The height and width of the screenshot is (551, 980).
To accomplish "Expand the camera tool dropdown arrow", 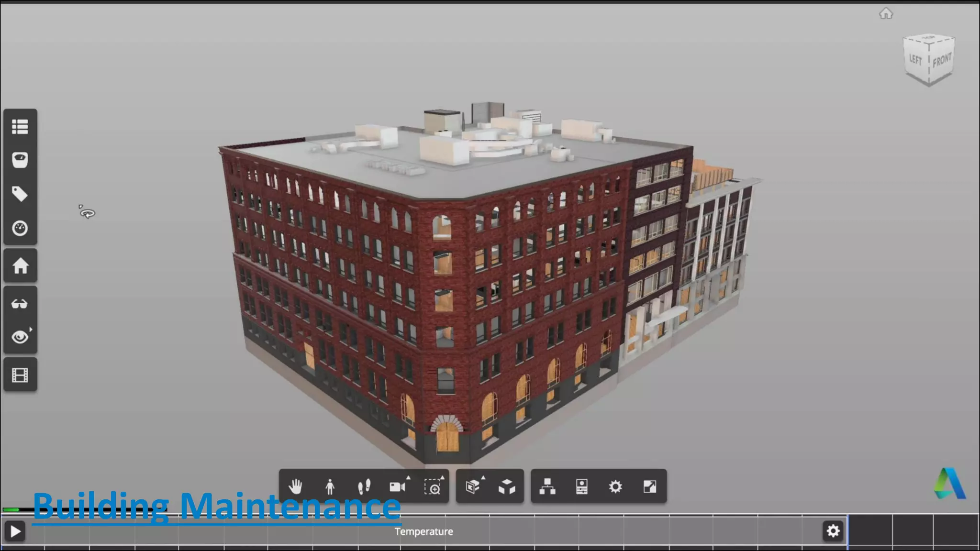I will (x=408, y=478).
